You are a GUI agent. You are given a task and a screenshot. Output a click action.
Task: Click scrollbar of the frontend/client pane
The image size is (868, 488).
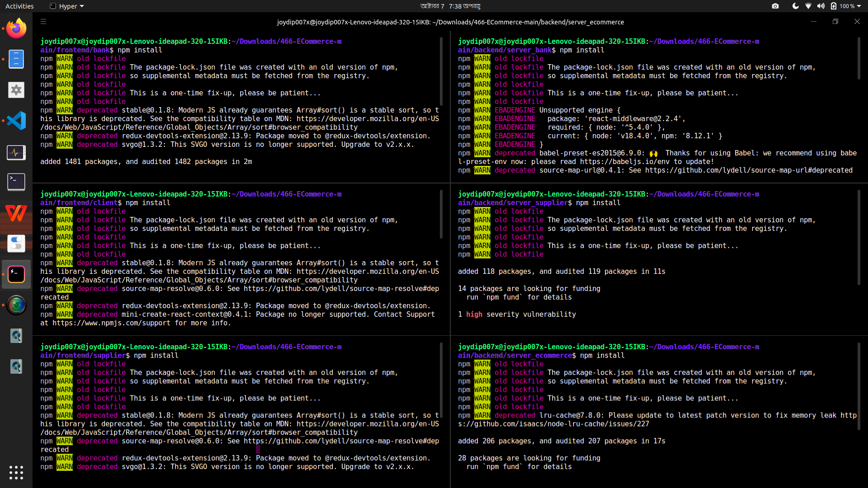pos(441,214)
